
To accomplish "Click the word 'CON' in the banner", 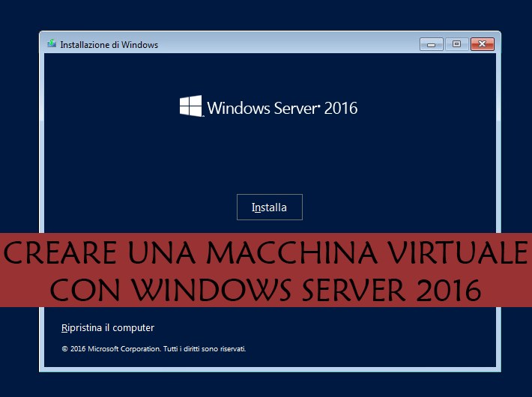I will click(86, 288).
